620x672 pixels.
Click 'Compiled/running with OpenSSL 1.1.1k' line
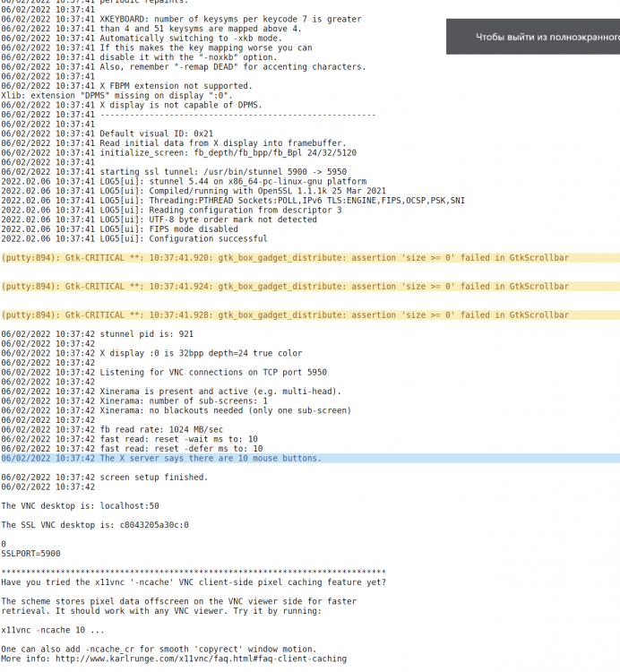pos(194,191)
